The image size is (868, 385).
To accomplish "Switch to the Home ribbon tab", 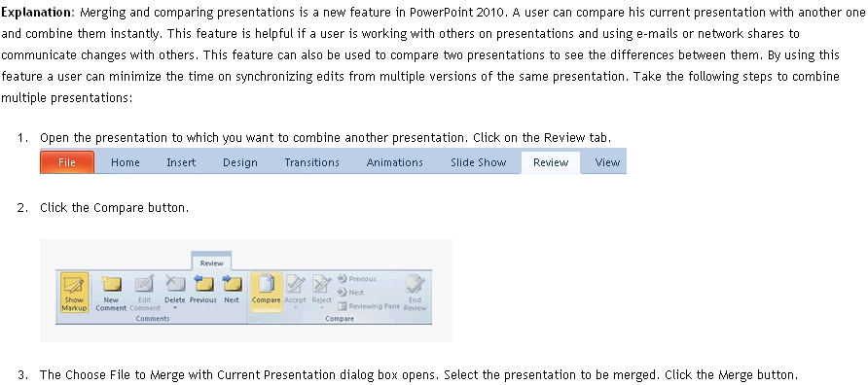I will tap(126, 162).
